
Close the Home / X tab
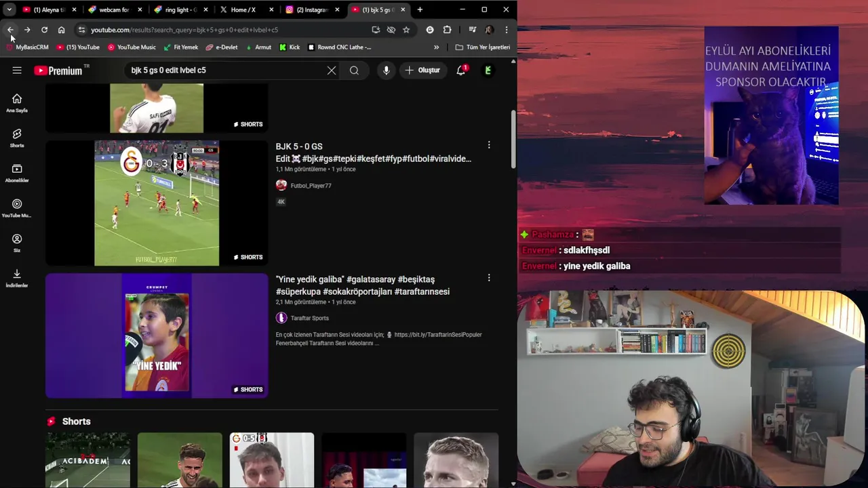click(x=271, y=9)
